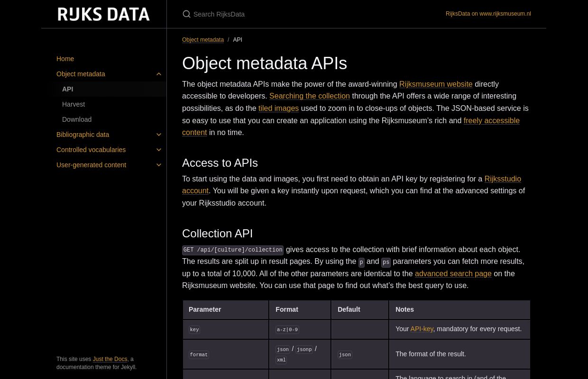Image resolution: width=588 pixels, height=379 pixels.
Task: Click the search magnifier icon
Action: [187, 14]
